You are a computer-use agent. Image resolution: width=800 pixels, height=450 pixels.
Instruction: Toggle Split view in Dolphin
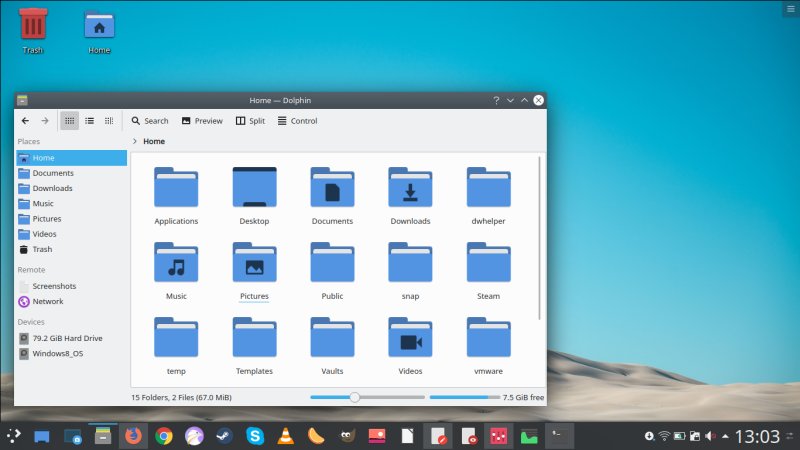[249, 121]
